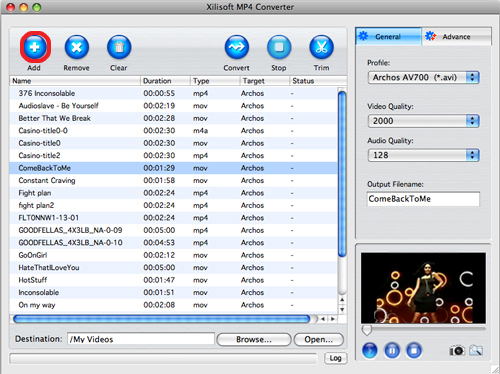500x374 pixels.
Task: Click the scroll left arrow of list
Action: coord(322,319)
